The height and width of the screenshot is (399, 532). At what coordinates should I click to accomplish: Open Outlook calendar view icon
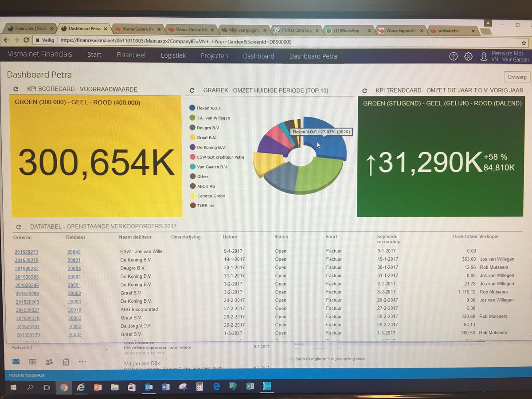coord(32,362)
